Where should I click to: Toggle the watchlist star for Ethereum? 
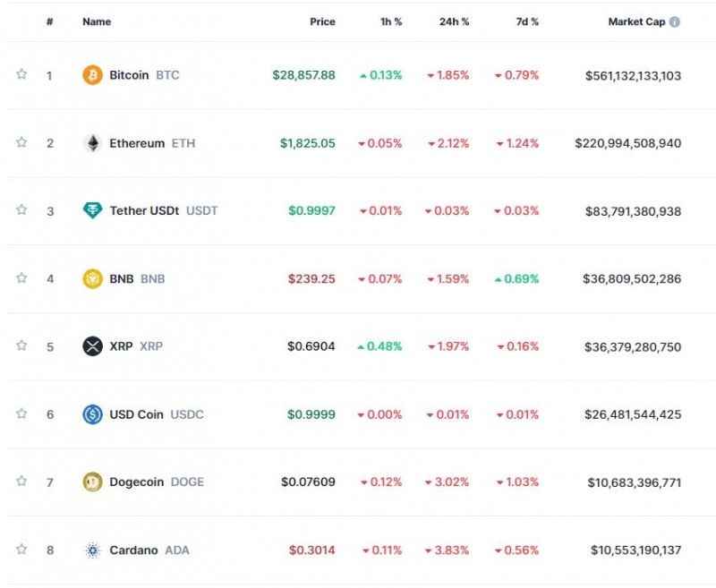pyautogui.click(x=21, y=142)
